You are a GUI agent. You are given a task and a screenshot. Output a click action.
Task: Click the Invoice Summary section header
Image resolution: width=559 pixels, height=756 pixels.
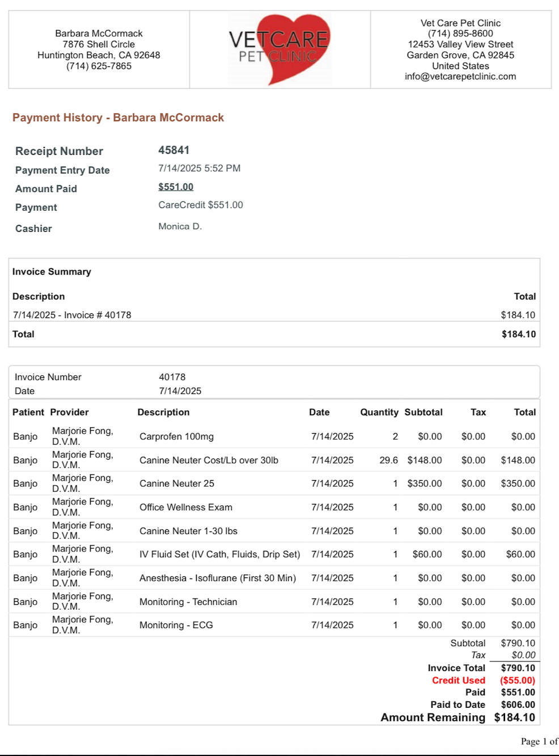click(52, 272)
